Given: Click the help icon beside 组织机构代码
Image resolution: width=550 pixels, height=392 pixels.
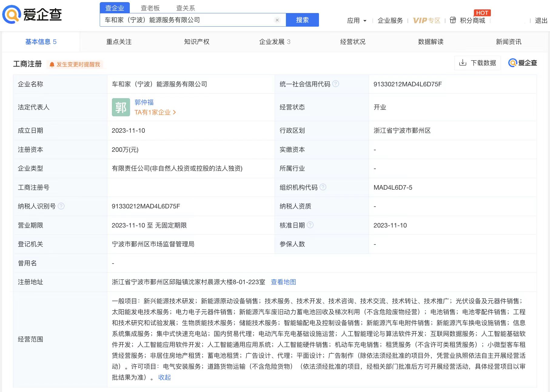Looking at the screenshot, I should [x=323, y=187].
